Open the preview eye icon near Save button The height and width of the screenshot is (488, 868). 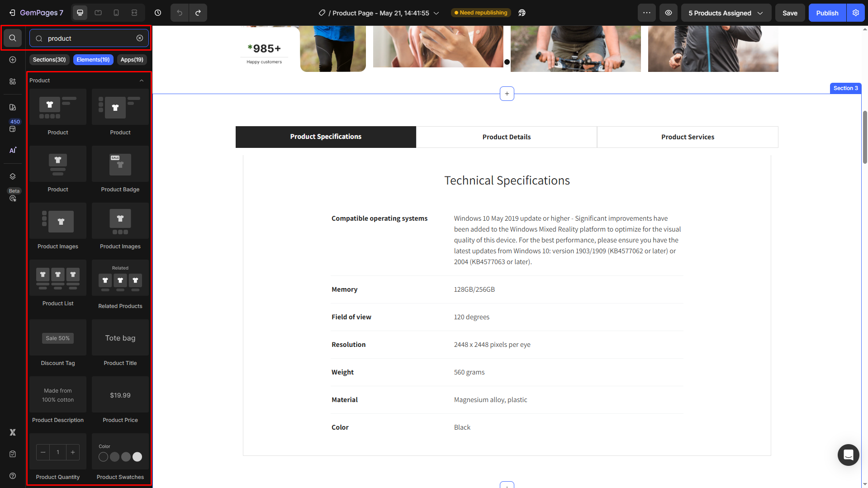tap(668, 13)
